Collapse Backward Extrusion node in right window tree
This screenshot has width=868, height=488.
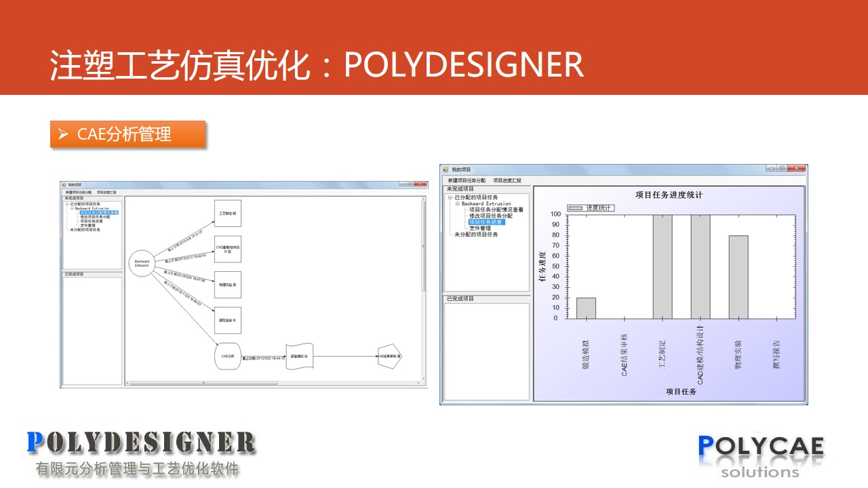click(x=457, y=203)
